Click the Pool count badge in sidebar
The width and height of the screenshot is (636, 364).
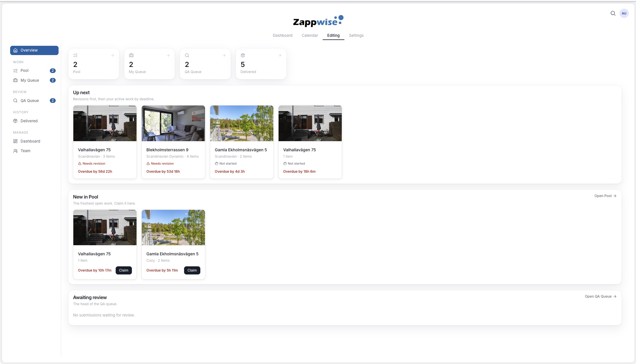pyautogui.click(x=53, y=70)
